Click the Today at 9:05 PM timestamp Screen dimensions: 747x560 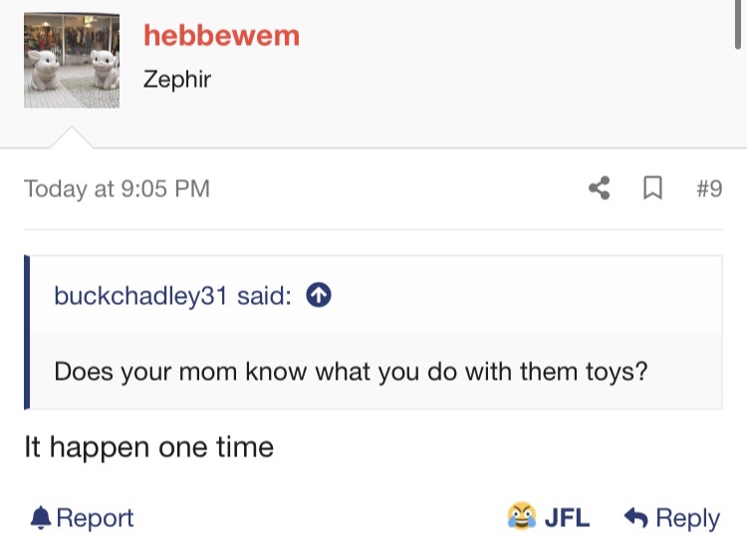pyautogui.click(x=117, y=188)
